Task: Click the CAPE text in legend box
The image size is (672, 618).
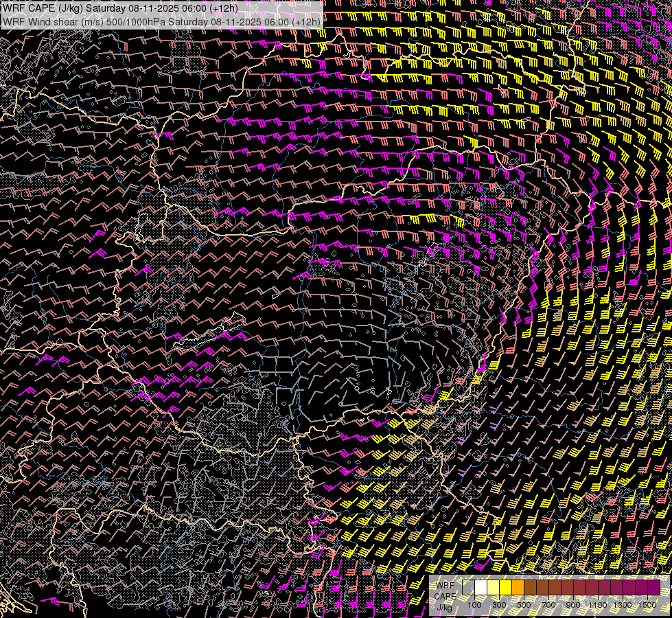Action: tap(445, 595)
